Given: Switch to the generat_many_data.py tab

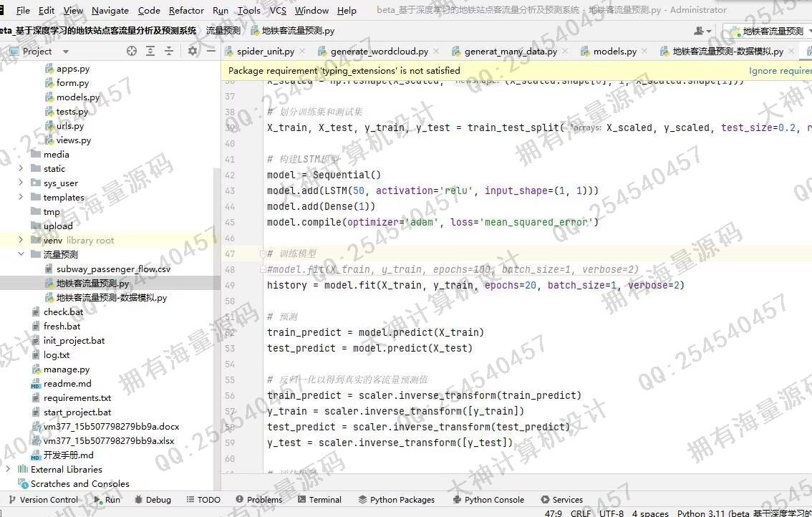Looking at the screenshot, I should click(x=511, y=52).
